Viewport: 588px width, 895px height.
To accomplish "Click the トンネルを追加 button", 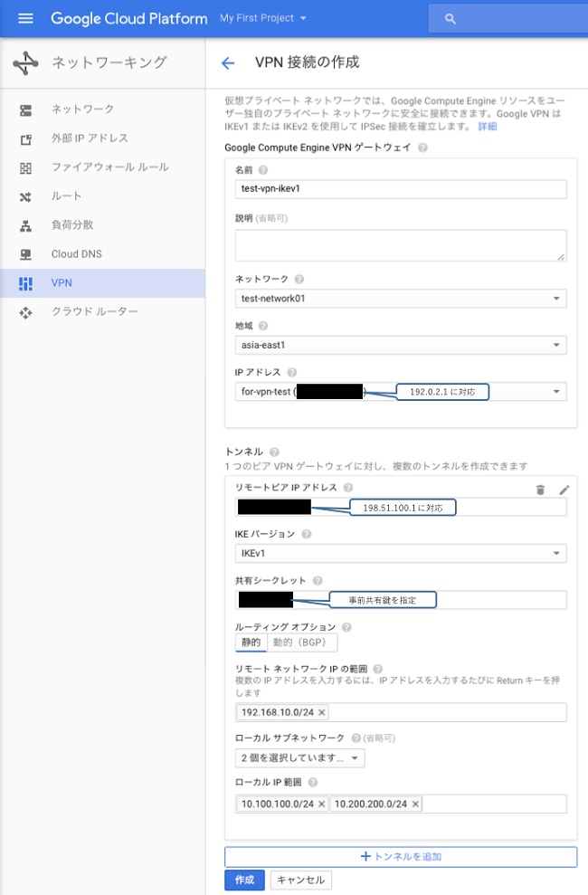I will point(400,856).
